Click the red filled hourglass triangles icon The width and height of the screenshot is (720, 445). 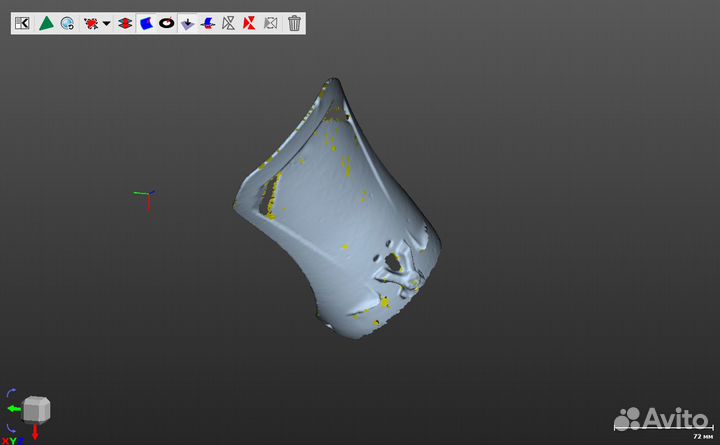point(249,23)
